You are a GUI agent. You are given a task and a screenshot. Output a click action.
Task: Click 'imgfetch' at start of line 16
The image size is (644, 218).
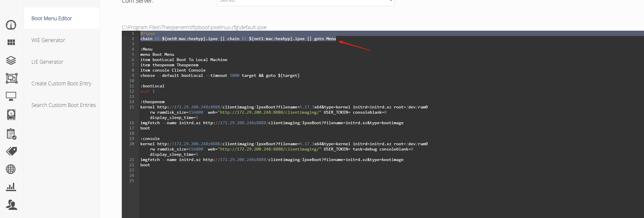pos(150,123)
